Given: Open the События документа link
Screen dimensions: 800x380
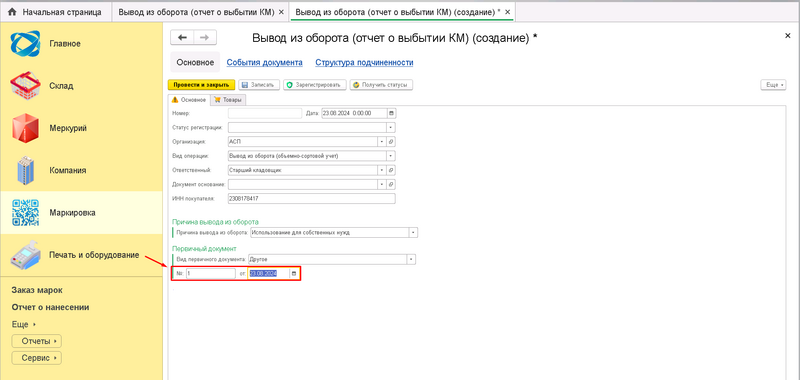Looking at the screenshot, I should click(264, 63).
